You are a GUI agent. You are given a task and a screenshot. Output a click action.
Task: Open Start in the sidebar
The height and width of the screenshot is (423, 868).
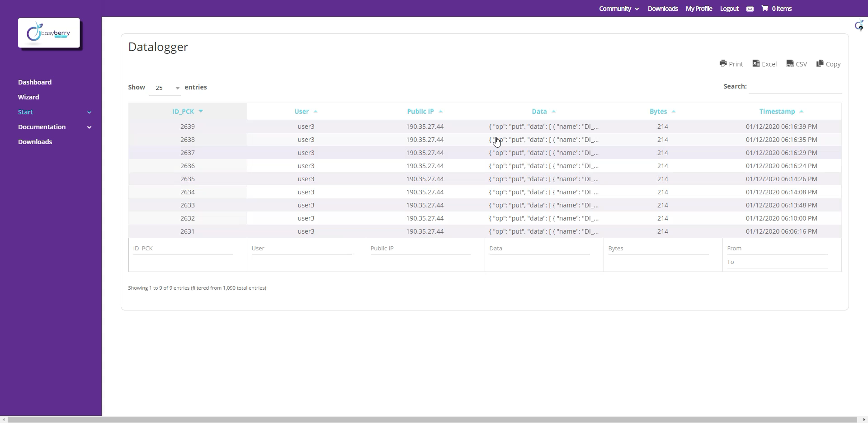click(25, 112)
